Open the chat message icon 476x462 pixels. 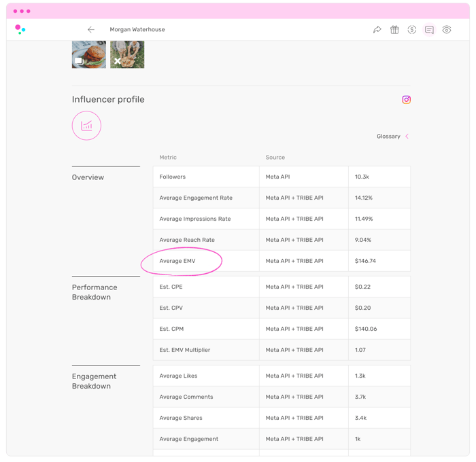coord(429,30)
